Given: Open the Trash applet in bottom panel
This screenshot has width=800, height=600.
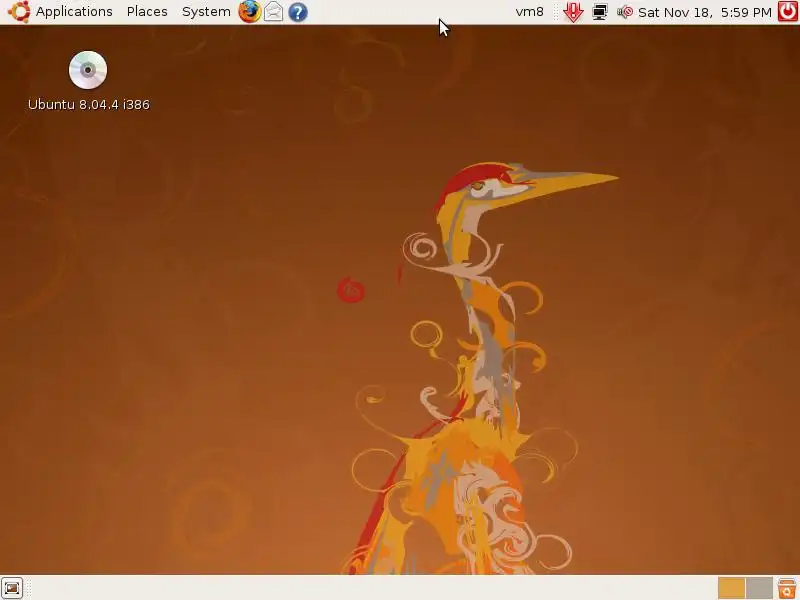Looking at the screenshot, I should click(787, 588).
